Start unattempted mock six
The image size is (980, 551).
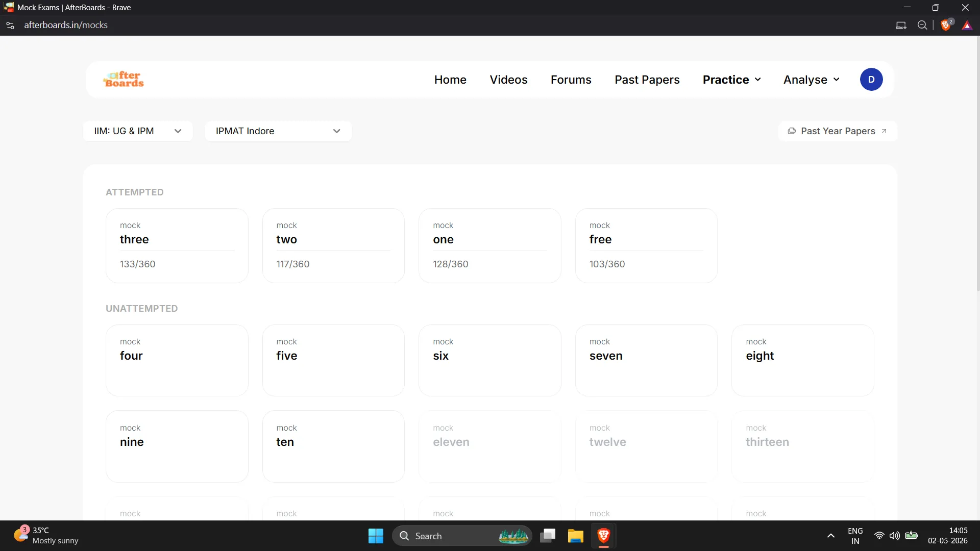(x=490, y=360)
